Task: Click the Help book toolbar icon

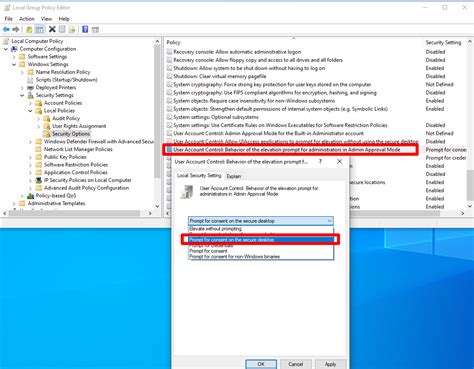Action: coord(85,29)
